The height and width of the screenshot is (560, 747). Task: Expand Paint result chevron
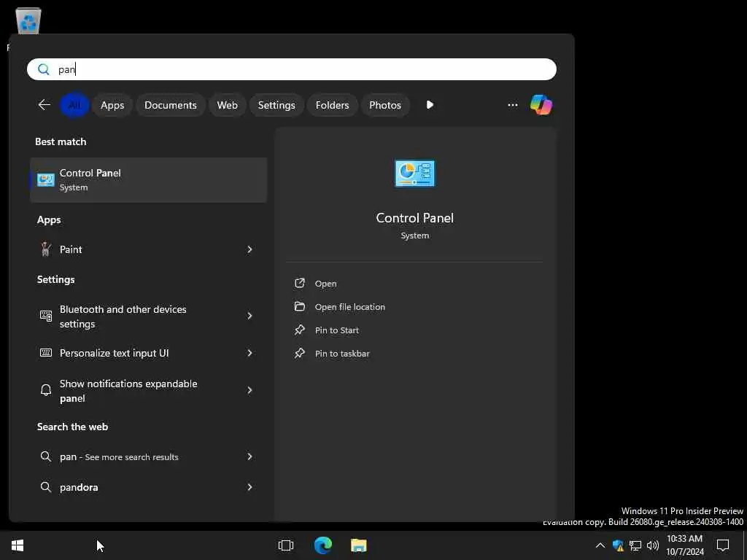pyautogui.click(x=249, y=249)
